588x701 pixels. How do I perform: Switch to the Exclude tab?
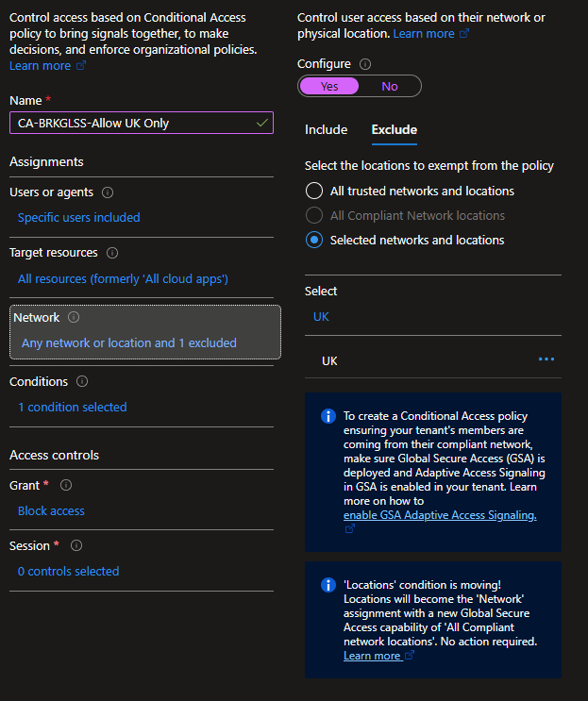395,129
